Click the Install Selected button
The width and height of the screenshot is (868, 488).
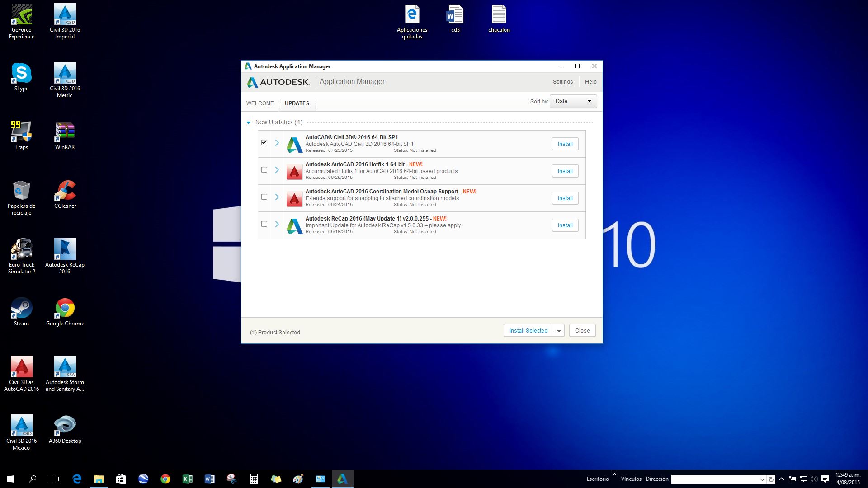click(528, 331)
